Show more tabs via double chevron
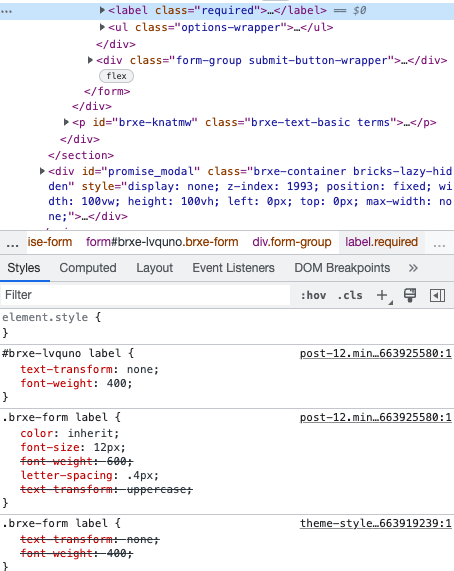 [413, 268]
